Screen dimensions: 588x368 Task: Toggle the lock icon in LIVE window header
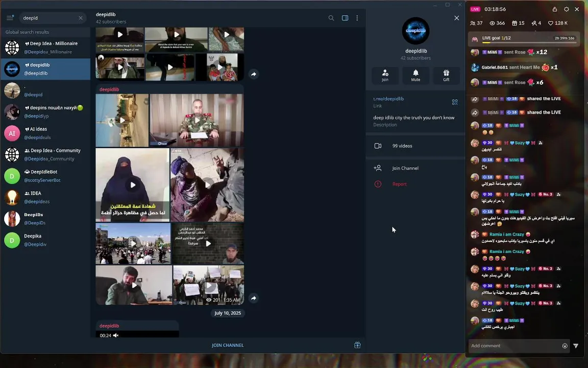555,9
